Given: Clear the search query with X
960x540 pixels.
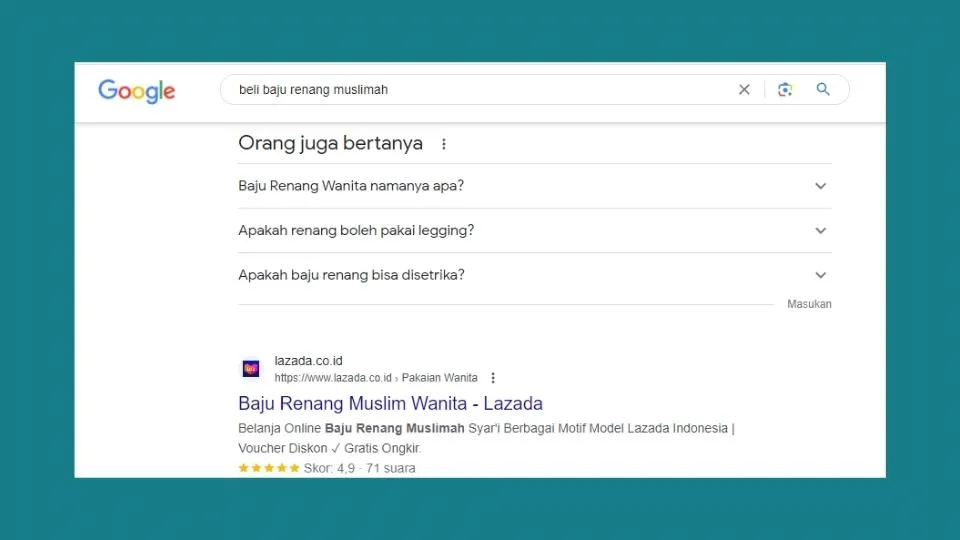Looking at the screenshot, I should coord(744,90).
